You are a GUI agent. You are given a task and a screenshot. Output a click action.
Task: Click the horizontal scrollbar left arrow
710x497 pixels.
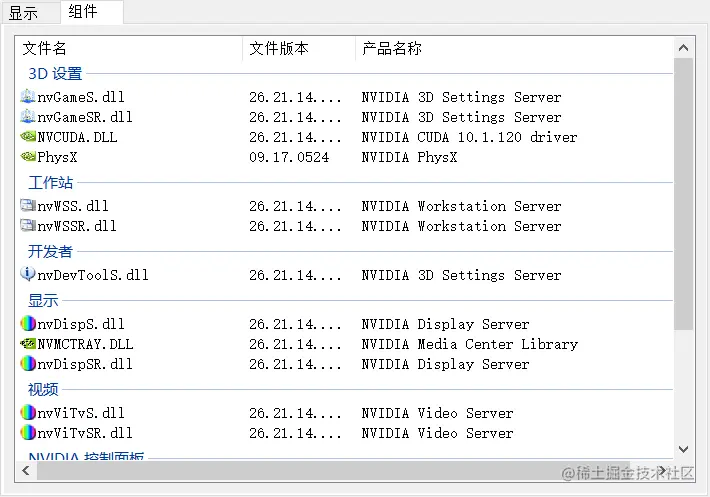pos(26,471)
